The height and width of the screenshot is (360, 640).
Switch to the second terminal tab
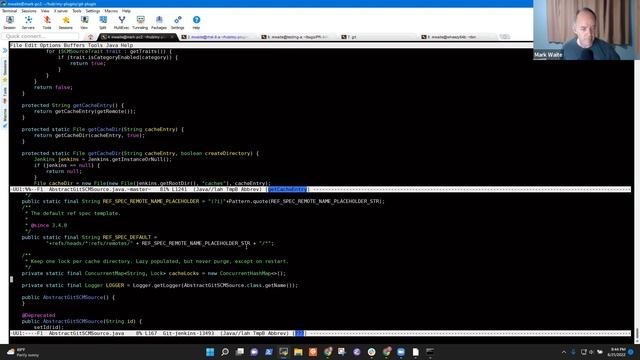pyautogui.click(x=219, y=37)
